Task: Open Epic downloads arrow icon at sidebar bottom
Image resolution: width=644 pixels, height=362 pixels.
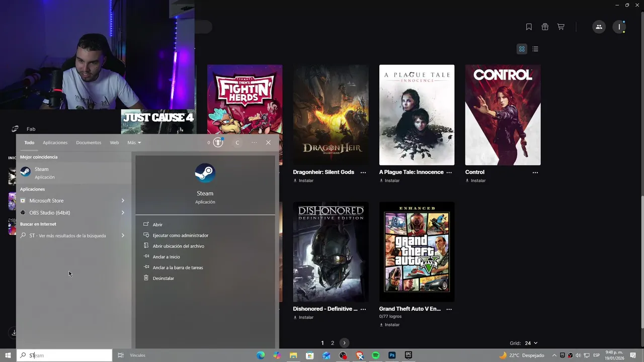Action: (14, 333)
